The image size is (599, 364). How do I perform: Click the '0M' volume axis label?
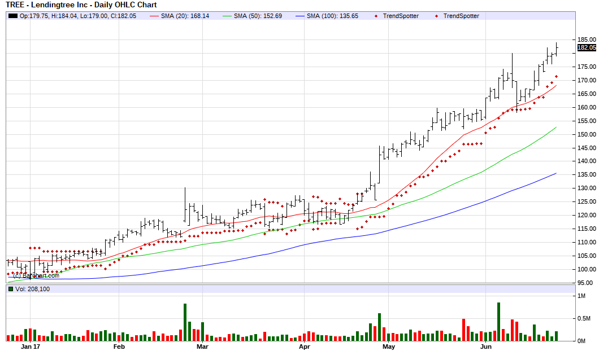pyautogui.click(x=581, y=341)
